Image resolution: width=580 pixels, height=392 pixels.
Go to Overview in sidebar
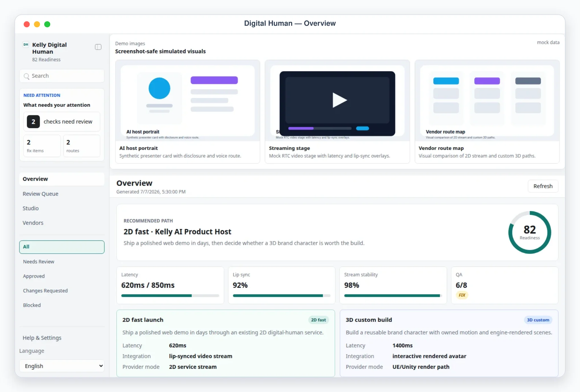coord(62,179)
